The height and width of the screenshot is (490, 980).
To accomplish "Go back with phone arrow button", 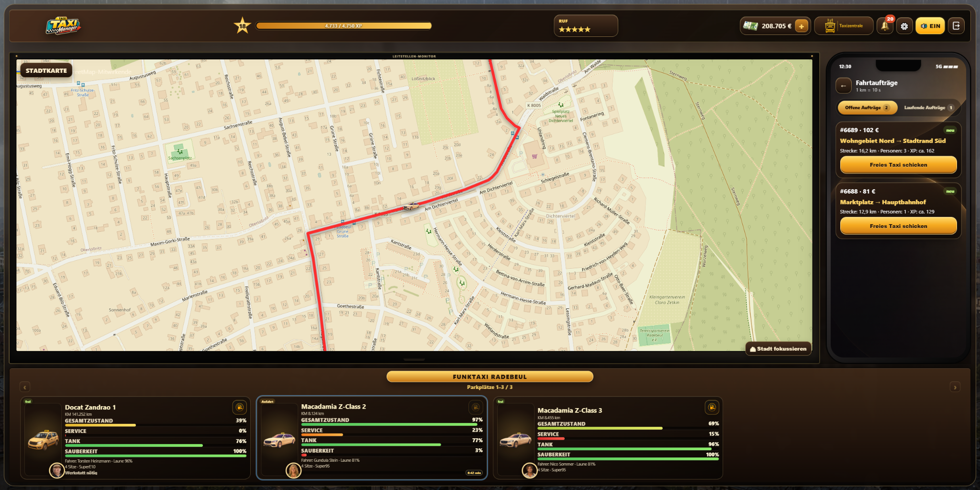I will click(843, 86).
